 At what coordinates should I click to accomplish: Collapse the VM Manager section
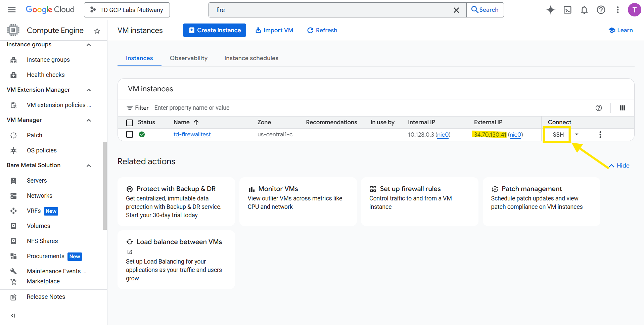point(89,120)
